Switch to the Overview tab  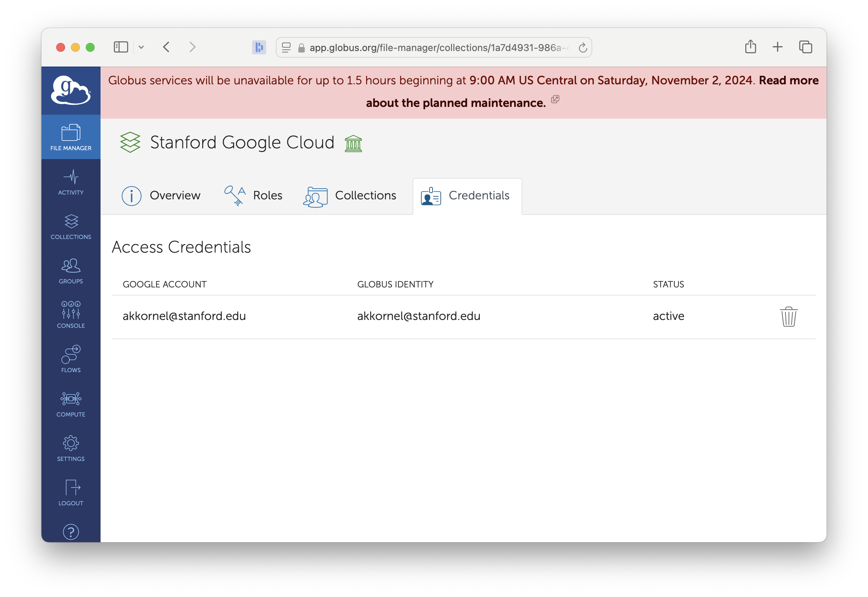click(162, 195)
